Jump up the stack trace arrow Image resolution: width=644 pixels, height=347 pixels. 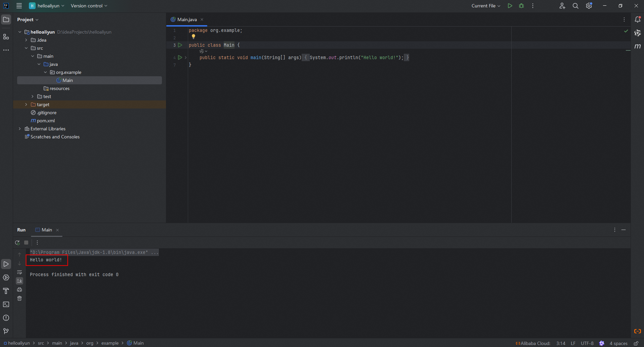pyautogui.click(x=19, y=255)
